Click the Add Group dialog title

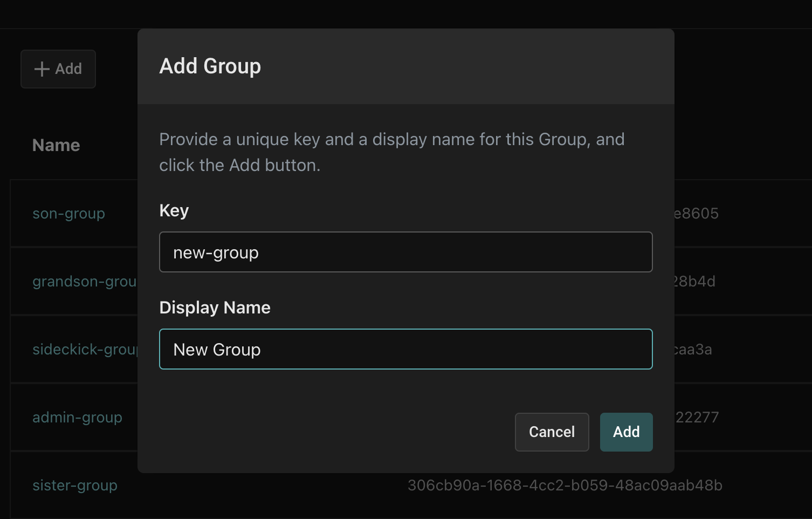pyautogui.click(x=210, y=66)
